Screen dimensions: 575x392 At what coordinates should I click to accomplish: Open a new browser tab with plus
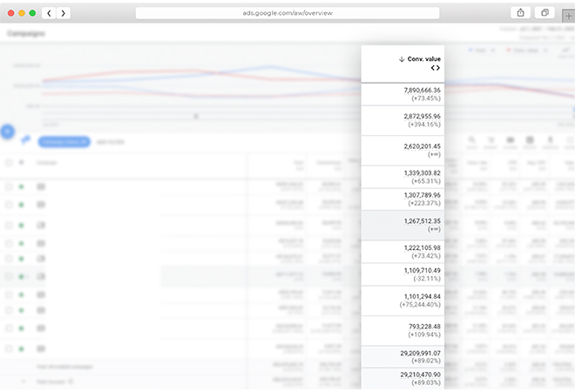(x=568, y=15)
